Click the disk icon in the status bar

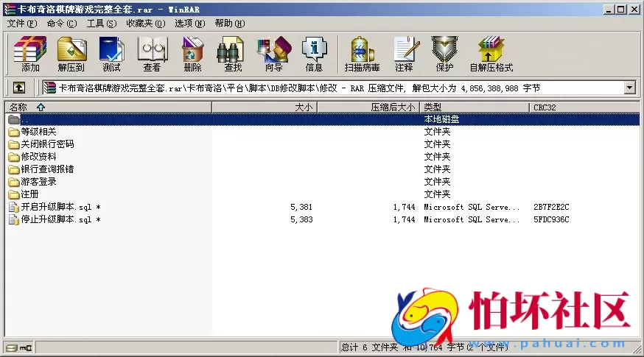[x=12, y=348]
